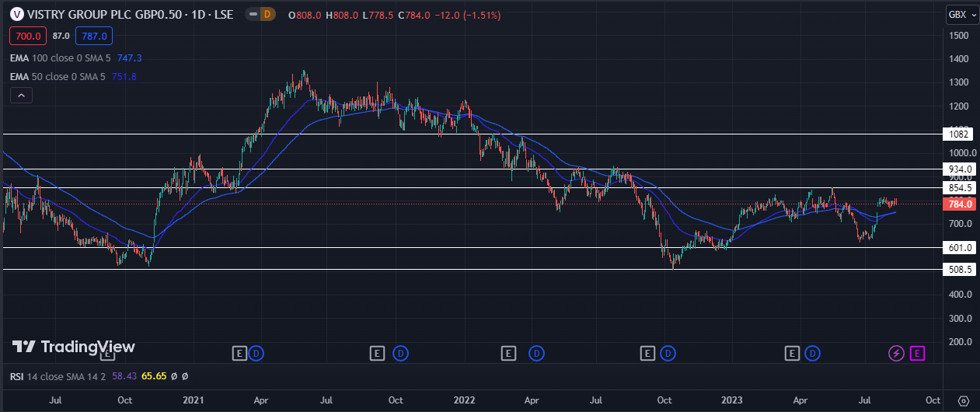Select the RSI indicator legend
Viewport: 980px width, 412px height.
[58, 376]
